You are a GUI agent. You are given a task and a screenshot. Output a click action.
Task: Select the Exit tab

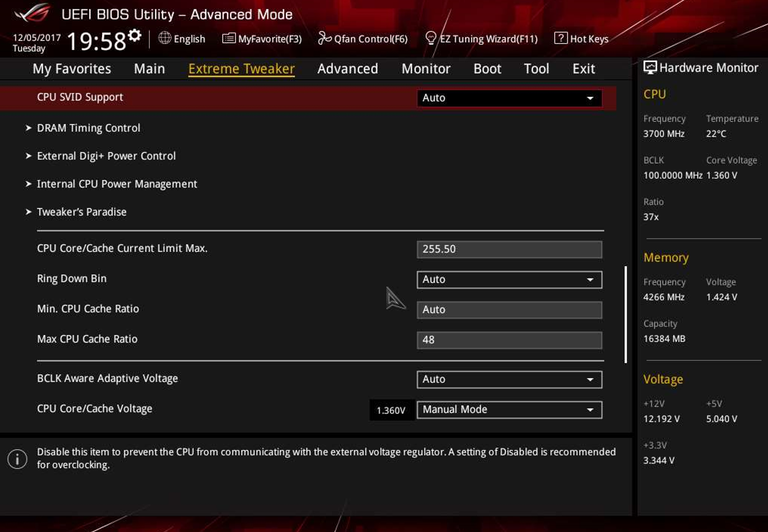584,69
